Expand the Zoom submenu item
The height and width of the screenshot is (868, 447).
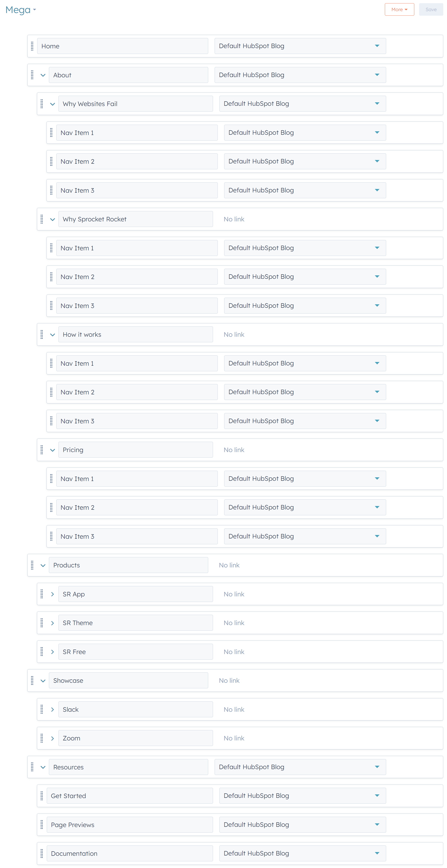(x=53, y=738)
